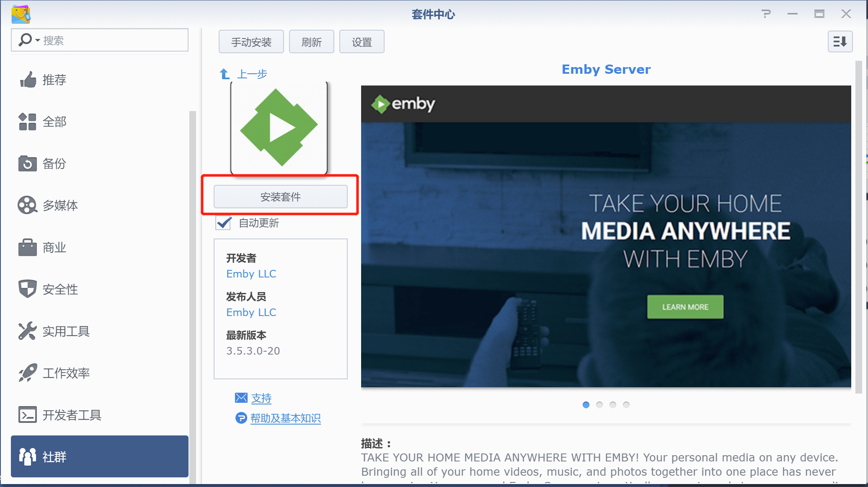
Task: Click the Package Center help question mark
Action: 767,14
